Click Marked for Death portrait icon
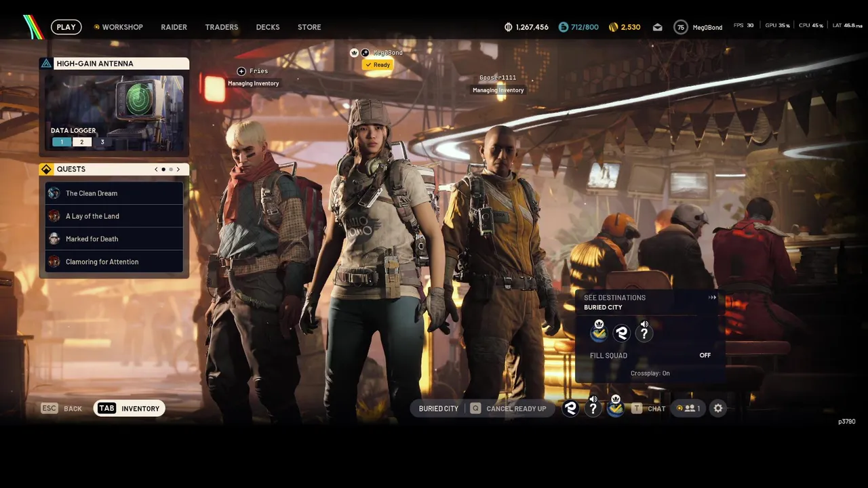Viewport: 868px width, 488px height. click(x=54, y=239)
